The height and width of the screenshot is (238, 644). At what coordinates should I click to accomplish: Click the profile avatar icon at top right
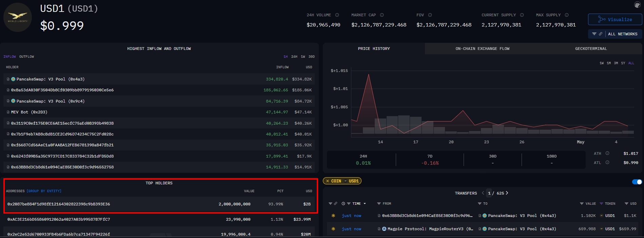[637, 4]
